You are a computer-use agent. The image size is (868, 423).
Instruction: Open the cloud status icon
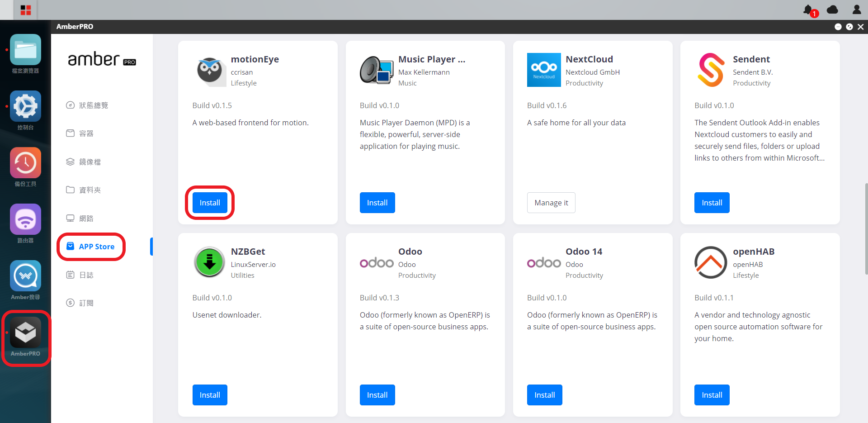832,10
